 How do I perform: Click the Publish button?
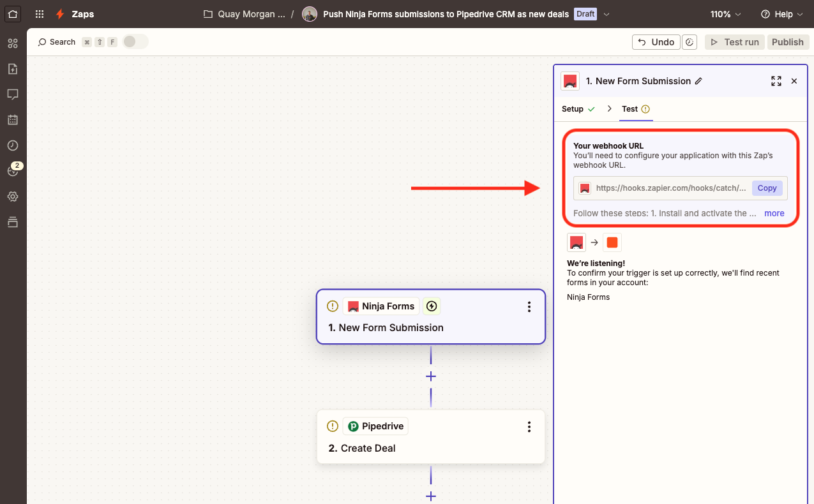[788, 42]
